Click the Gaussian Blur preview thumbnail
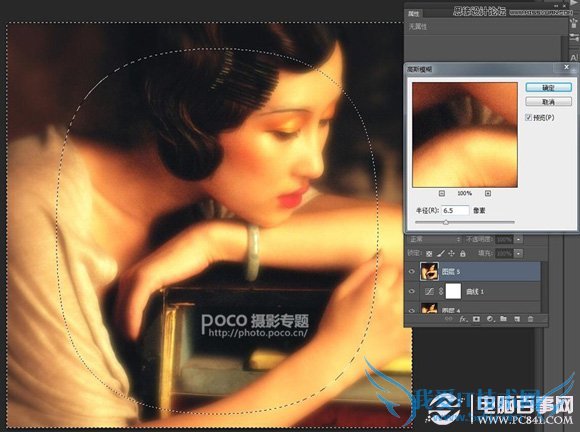Image resolution: width=580 pixels, height=432 pixels. [x=465, y=135]
